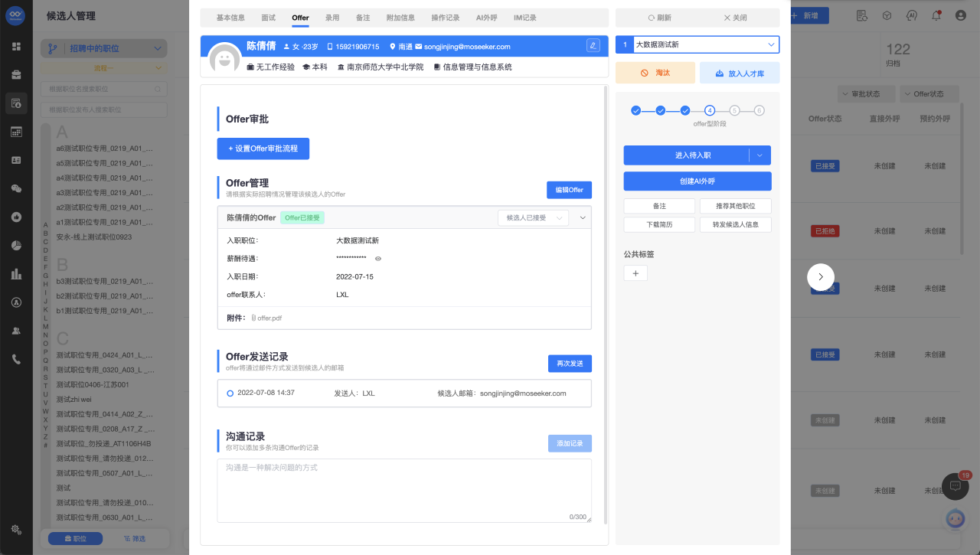Image resolution: width=980 pixels, height=555 pixels.
Task: Open the briefcase jobs icon in the sidebar
Action: (x=16, y=75)
